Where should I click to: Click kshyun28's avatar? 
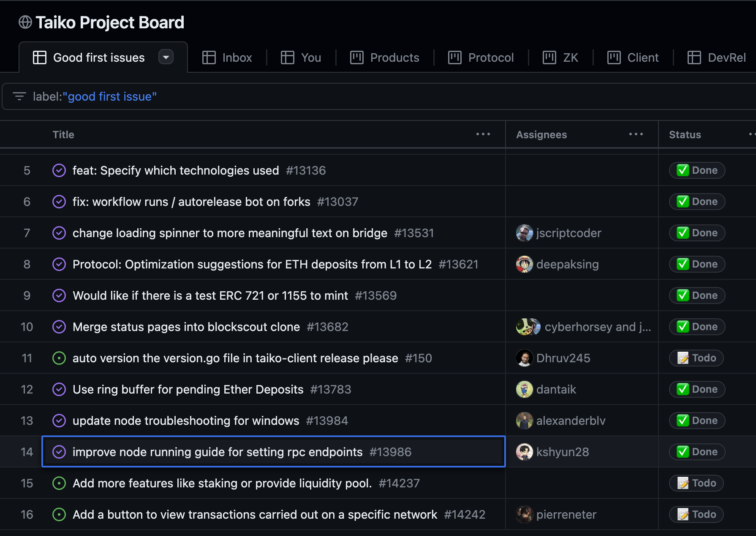(x=525, y=452)
